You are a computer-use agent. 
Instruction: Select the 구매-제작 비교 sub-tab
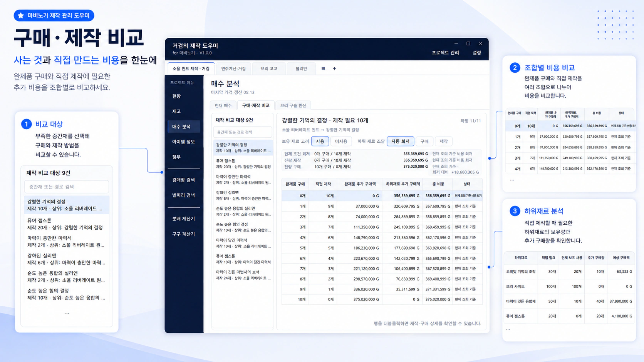(x=256, y=105)
